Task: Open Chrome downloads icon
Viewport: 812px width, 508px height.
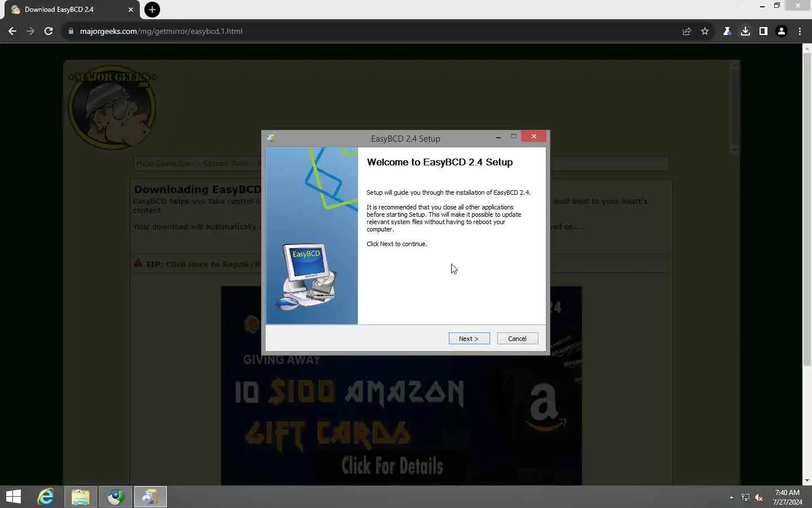Action: (x=745, y=31)
